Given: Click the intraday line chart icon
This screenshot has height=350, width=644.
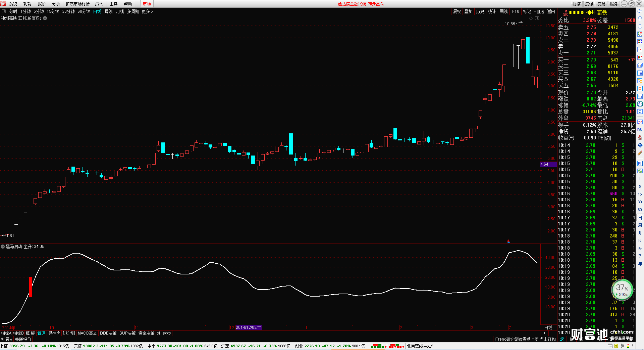Looking at the screenshot, I should tap(640, 50).
